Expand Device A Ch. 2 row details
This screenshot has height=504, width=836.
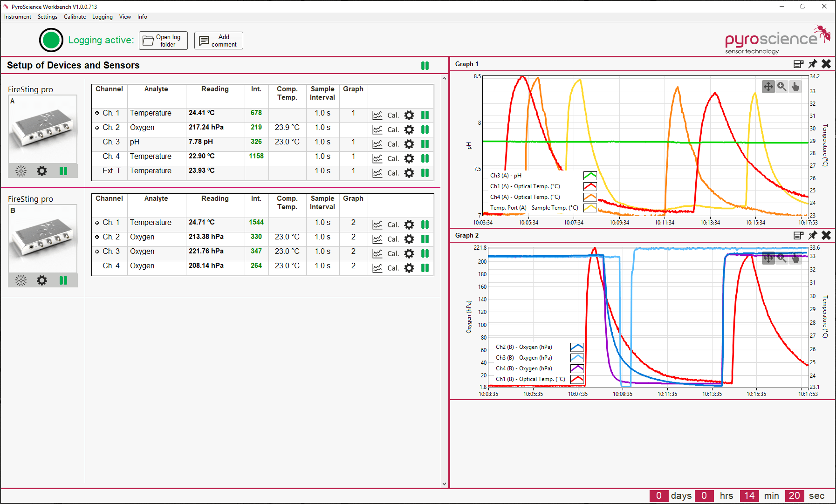point(97,128)
